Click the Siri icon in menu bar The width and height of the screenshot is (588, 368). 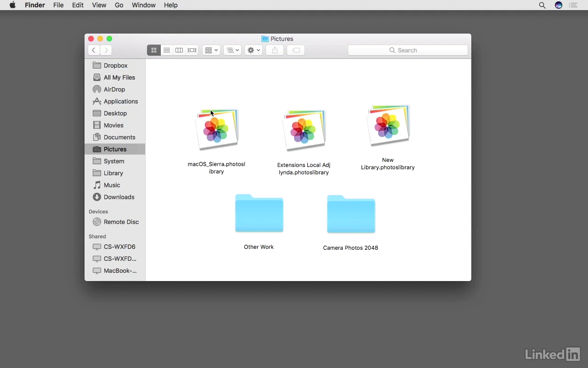pyautogui.click(x=559, y=6)
